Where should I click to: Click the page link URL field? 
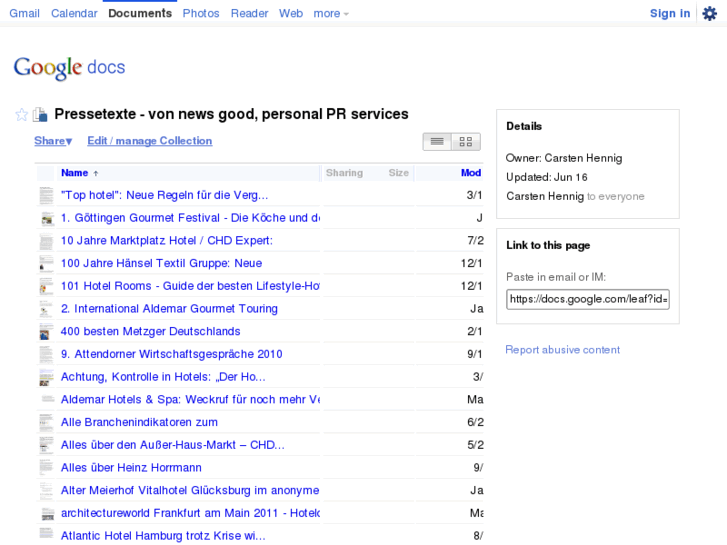coord(588,299)
